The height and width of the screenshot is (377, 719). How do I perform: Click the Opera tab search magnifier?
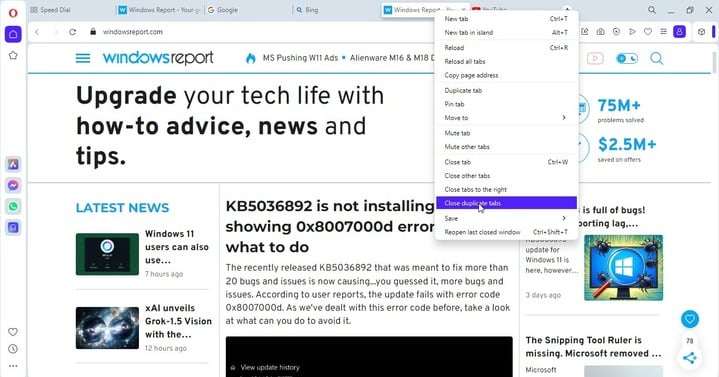(x=652, y=10)
